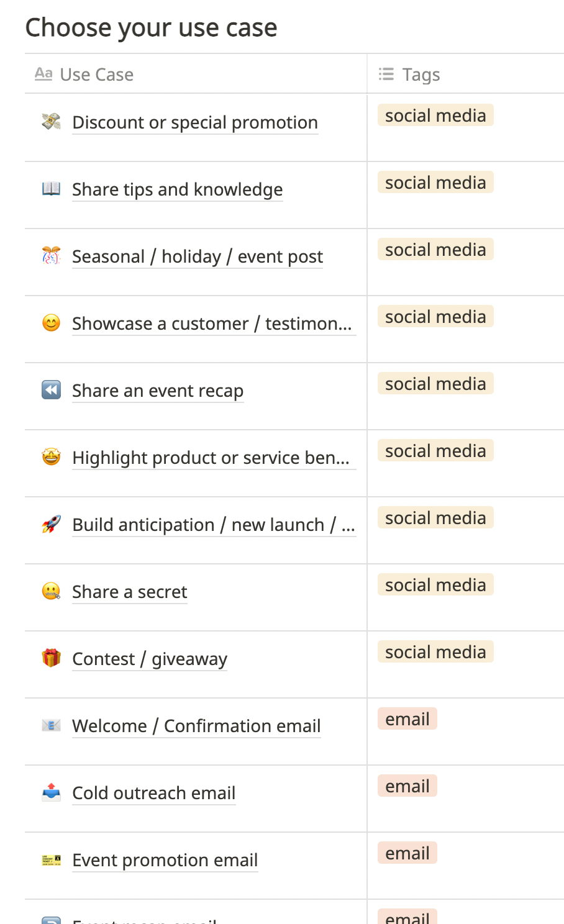Click the ticket icon for Event promotion email
The image size is (564, 924).
(51, 859)
